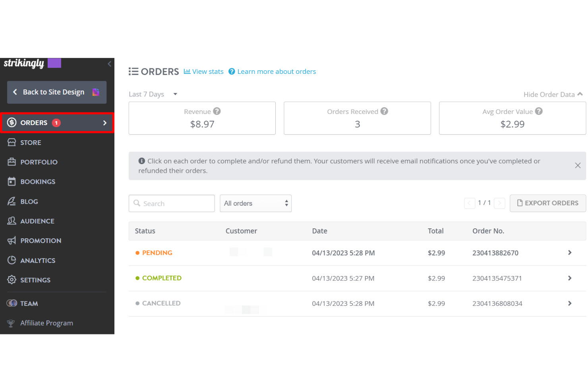
Task: Click the Export Orders button
Action: [x=547, y=203]
